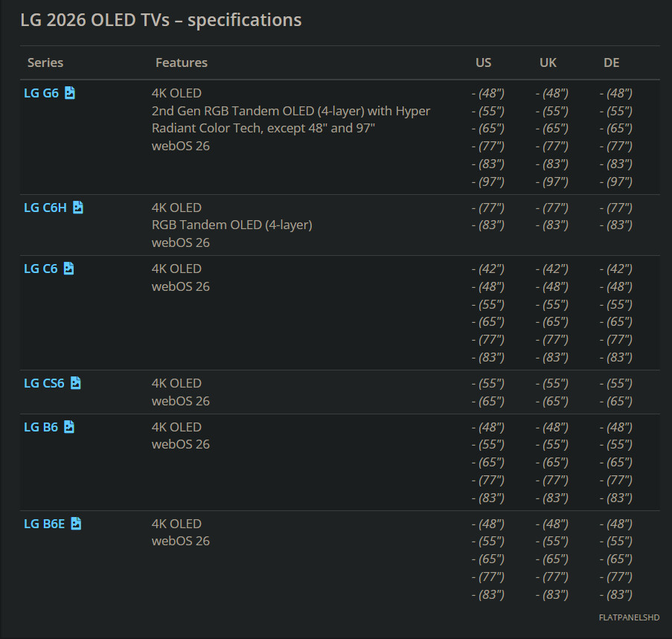Click the DE 55" entry for LG CS6
The width and height of the screenshot is (672, 639).
coord(616,383)
